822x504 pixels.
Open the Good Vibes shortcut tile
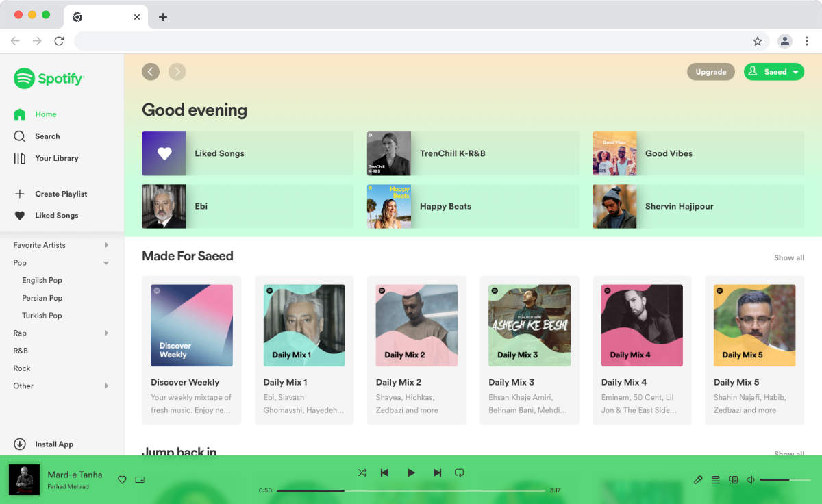(x=698, y=153)
